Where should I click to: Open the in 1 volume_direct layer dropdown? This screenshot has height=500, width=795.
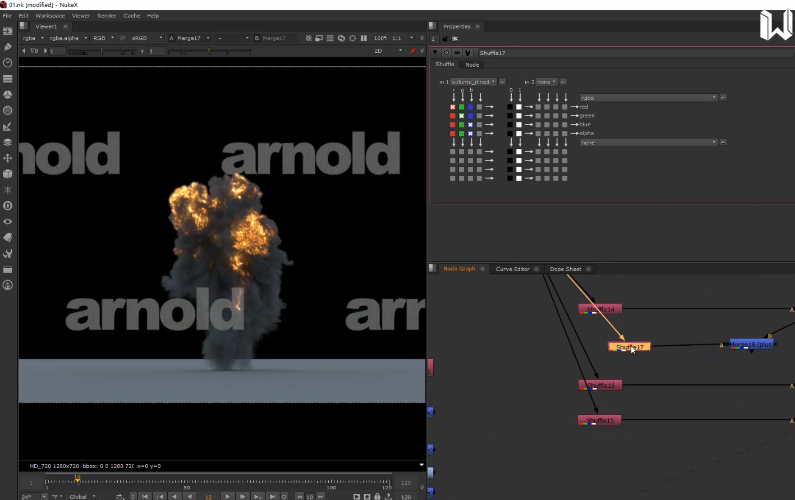pyautogui.click(x=473, y=82)
